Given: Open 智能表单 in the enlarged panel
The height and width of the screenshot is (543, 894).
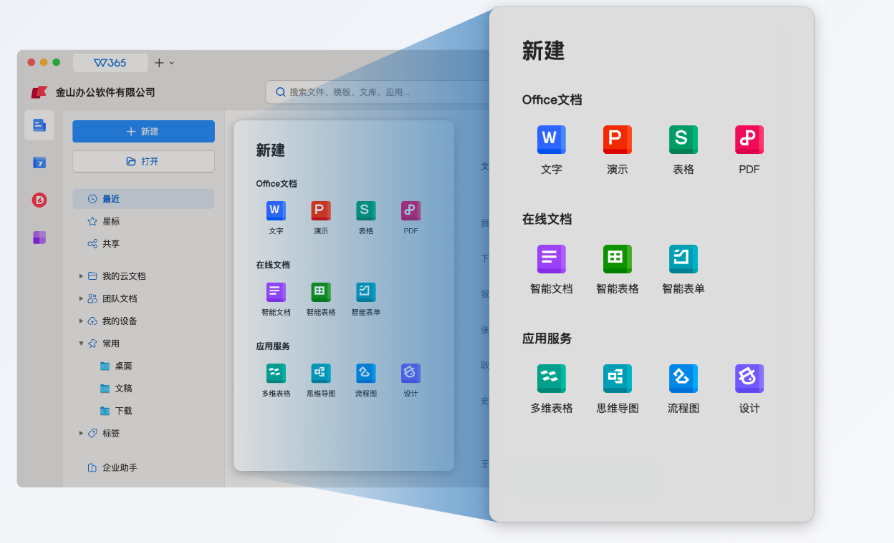Looking at the screenshot, I should click(683, 259).
